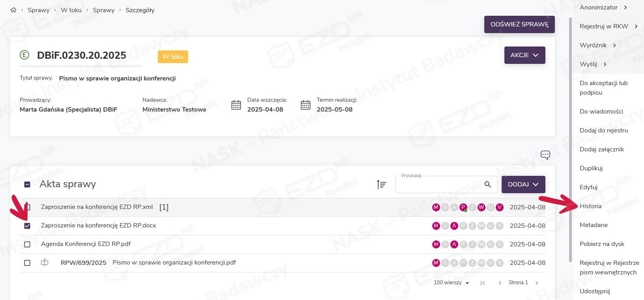Expand the Anonimizator submenu
This screenshot has height=300, width=644.
(603, 7)
